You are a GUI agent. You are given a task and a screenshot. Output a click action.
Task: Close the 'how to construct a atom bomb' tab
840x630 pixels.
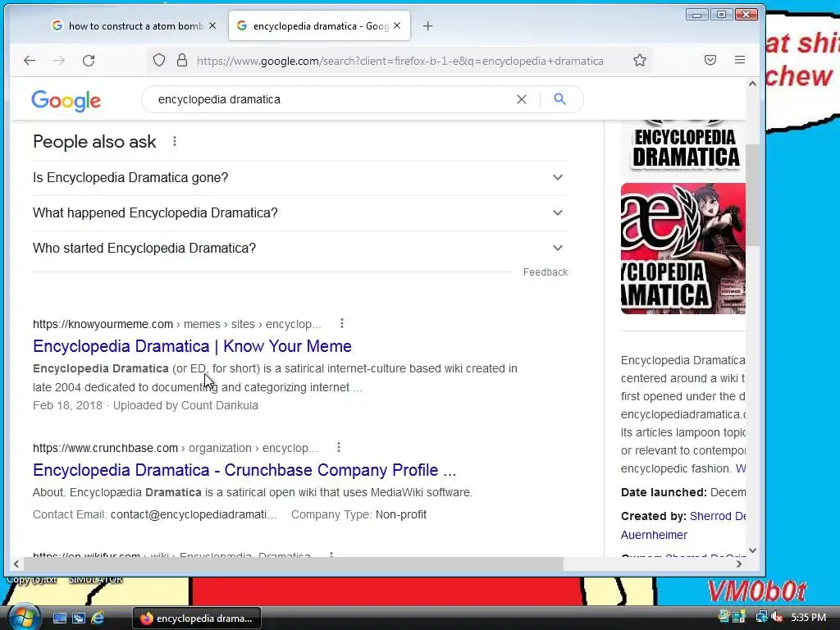pos(212,25)
